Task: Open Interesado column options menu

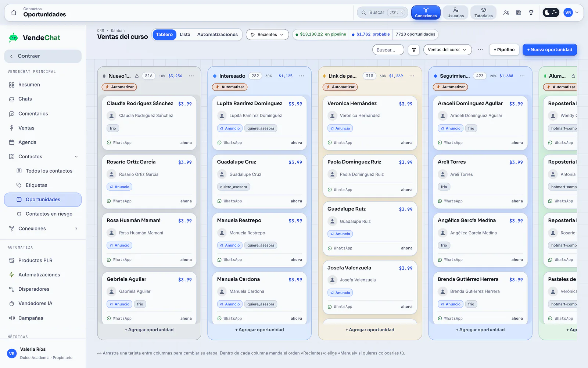Action: 301,76
